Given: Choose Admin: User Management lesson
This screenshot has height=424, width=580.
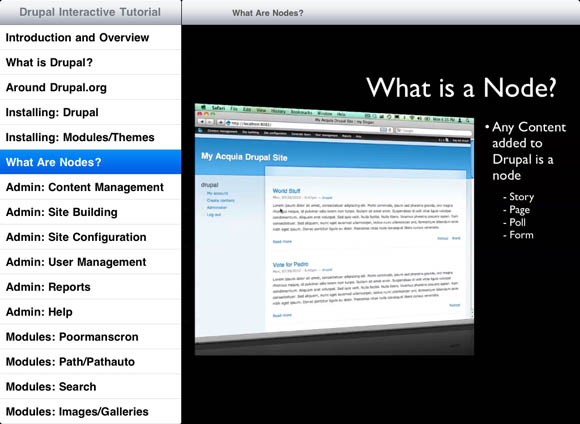Looking at the screenshot, I should click(x=90, y=262).
